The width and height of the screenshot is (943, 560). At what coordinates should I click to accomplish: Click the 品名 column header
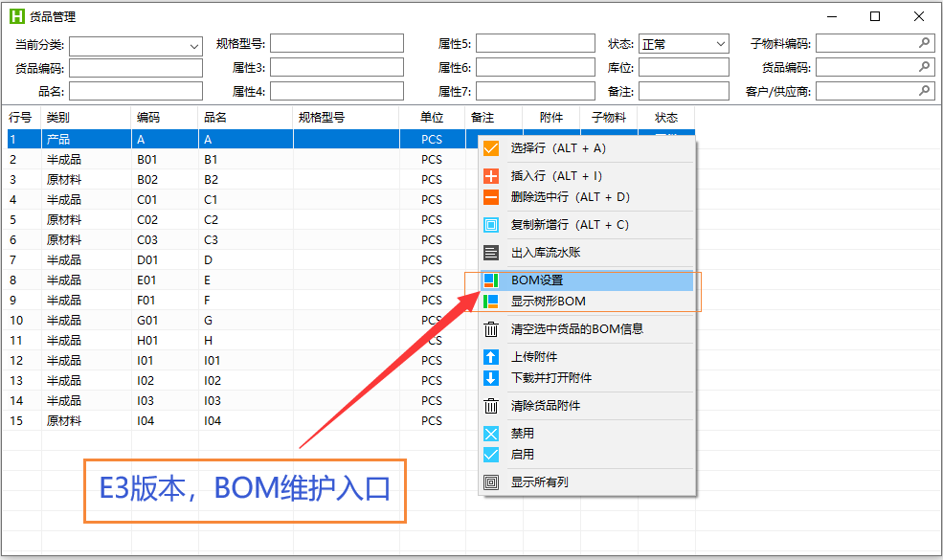(x=245, y=118)
